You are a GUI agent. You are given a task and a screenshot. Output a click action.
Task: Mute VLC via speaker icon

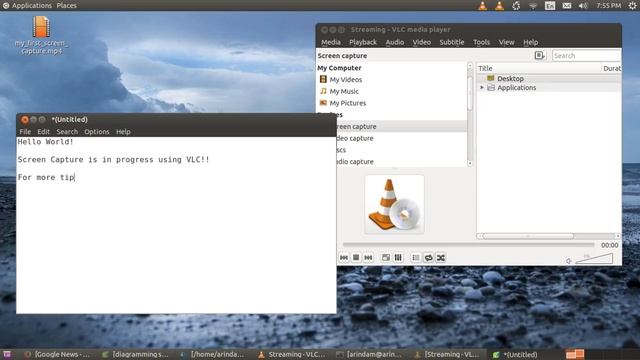tap(569, 260)
